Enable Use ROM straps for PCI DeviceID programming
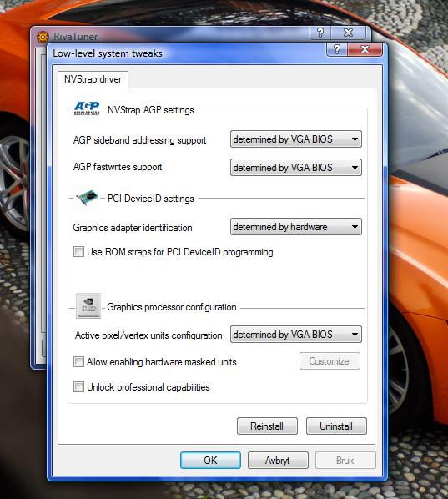Image resolution: width=448 pixels, height=499 pixels. 78,252
